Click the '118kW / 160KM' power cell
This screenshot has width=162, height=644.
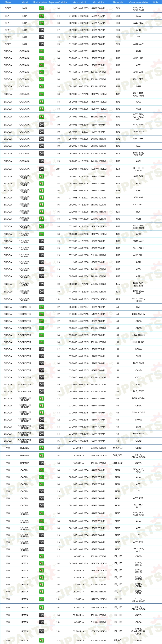[x=98, y=570]
